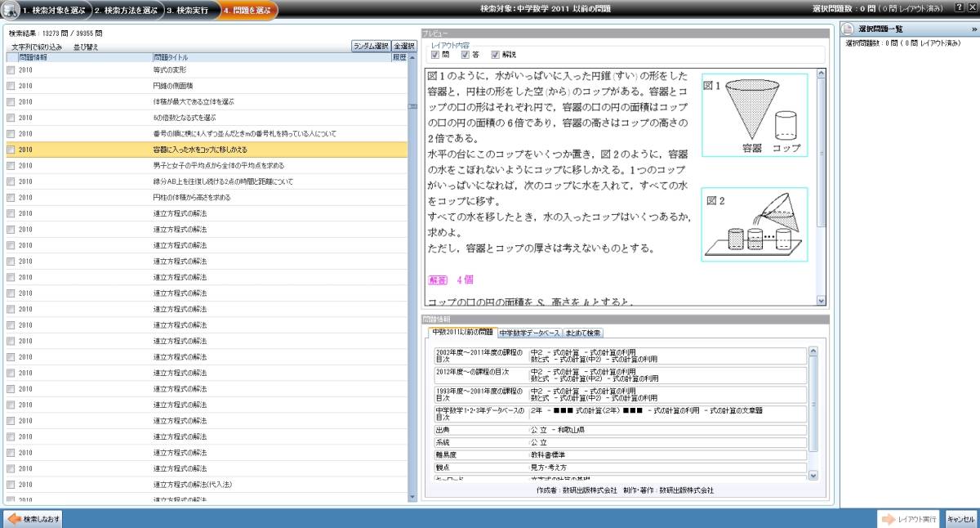Check the box for 6の倍数となる式を選ぶ
The image size is (980, 528).
click(11, 118)
